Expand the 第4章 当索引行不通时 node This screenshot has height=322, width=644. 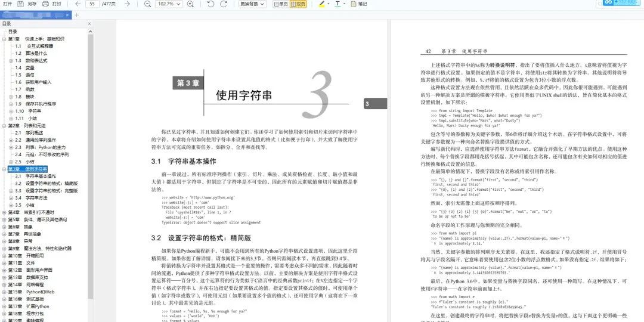(4, 212)
